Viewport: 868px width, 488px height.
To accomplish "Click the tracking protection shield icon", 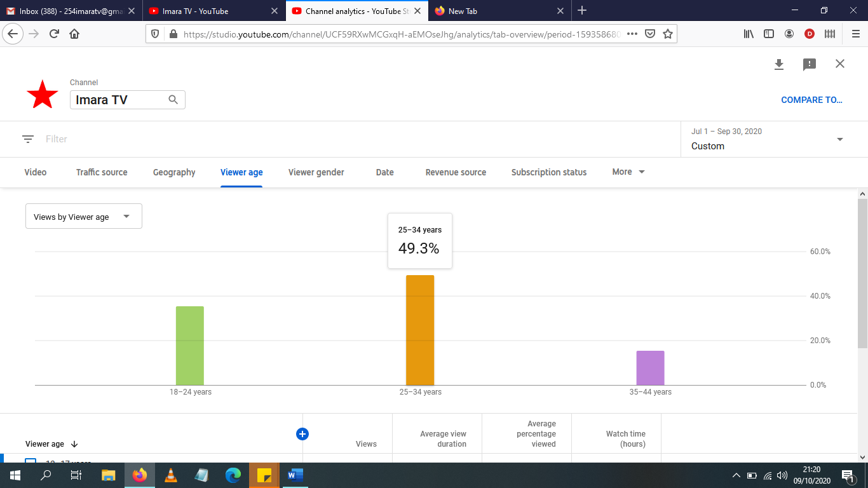I will click(156, 34).
